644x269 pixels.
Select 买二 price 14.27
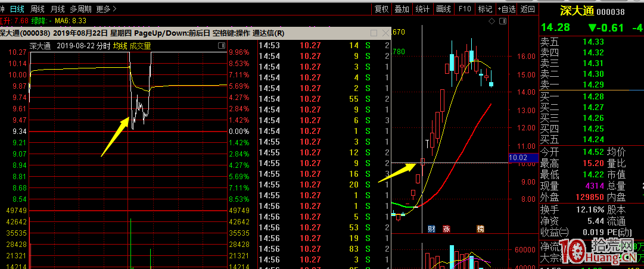click(593, 107)
